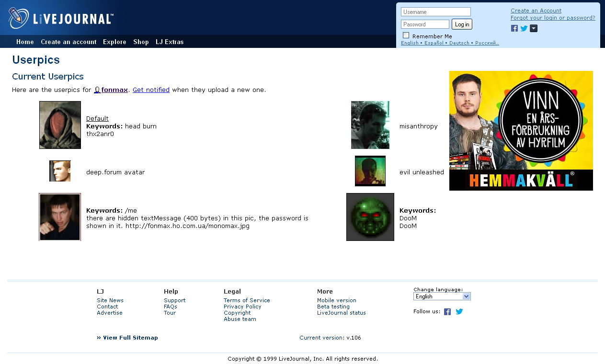Open the Support help link
The width and height of the screenshot is (605, 364).
174,300
